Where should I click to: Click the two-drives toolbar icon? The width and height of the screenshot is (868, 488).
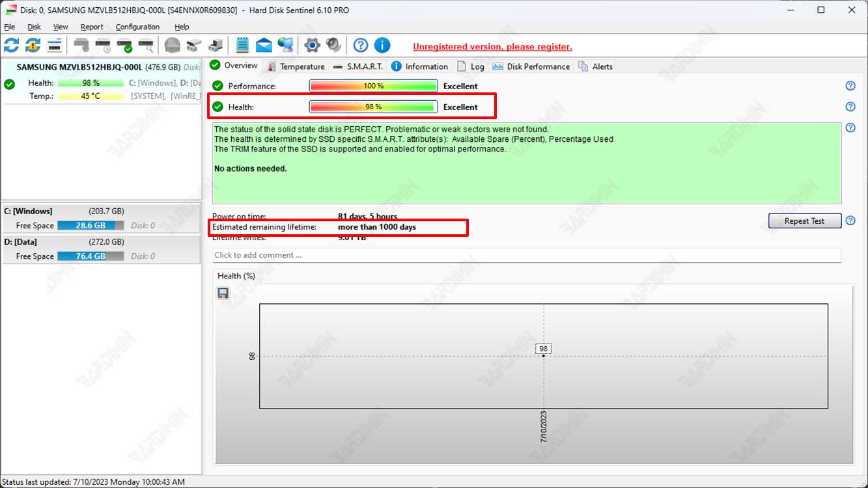193,45
